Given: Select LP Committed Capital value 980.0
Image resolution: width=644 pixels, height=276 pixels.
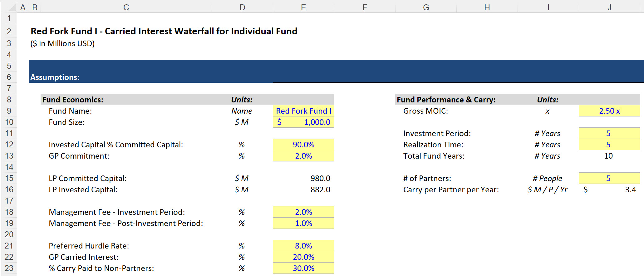Looking at the screenshot, I should tap(303, 178).
